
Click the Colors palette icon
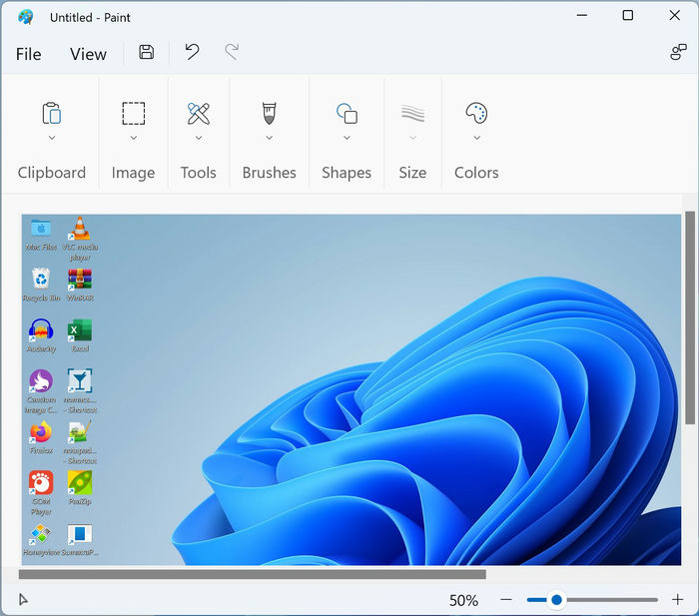476,113
